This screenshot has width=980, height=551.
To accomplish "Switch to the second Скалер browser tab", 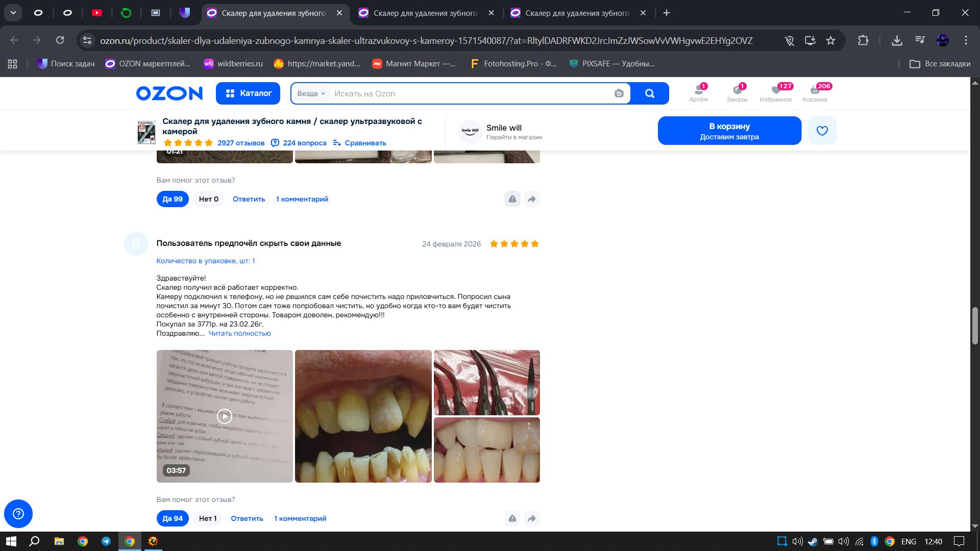I will coord(425,13).
